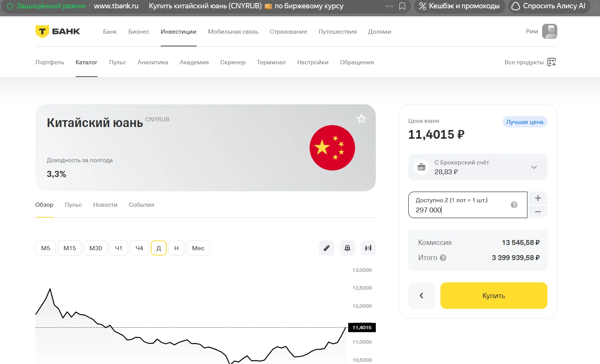
Task: Increase lot quantity with plus button
Action: click(538, 198)
